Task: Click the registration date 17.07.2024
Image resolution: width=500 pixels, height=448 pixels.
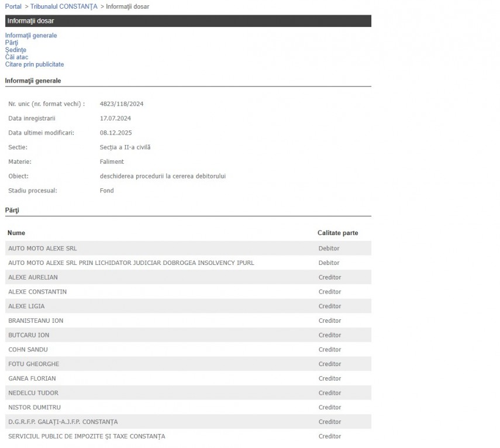Action: point(115,119)
